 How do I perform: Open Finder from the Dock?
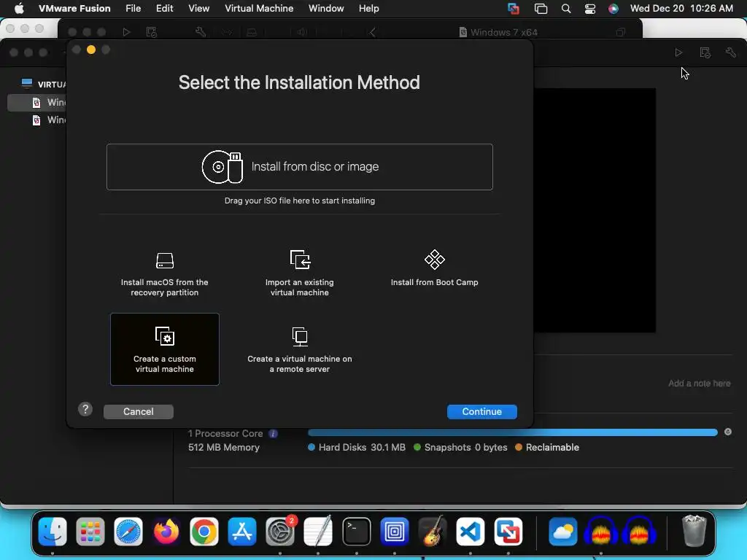(x=53, y=532)
